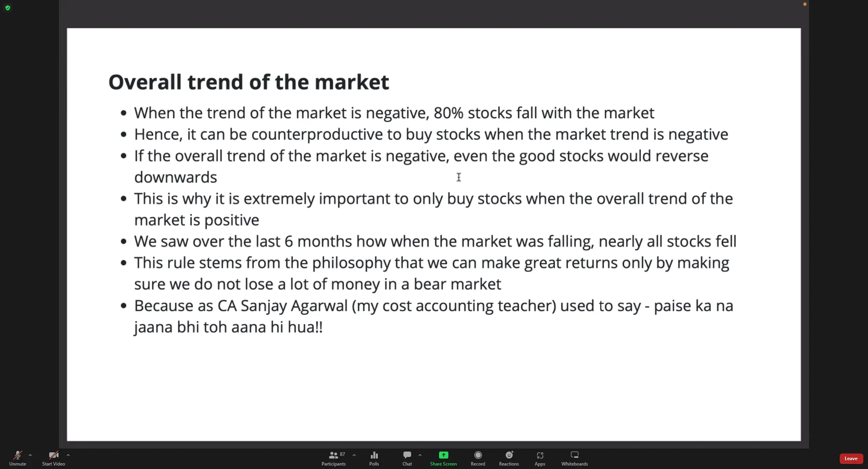Image resolution: width=868 pixels, height=469 pixels.
Task: Click the orange indicator dot at top right
Action: 805,4
